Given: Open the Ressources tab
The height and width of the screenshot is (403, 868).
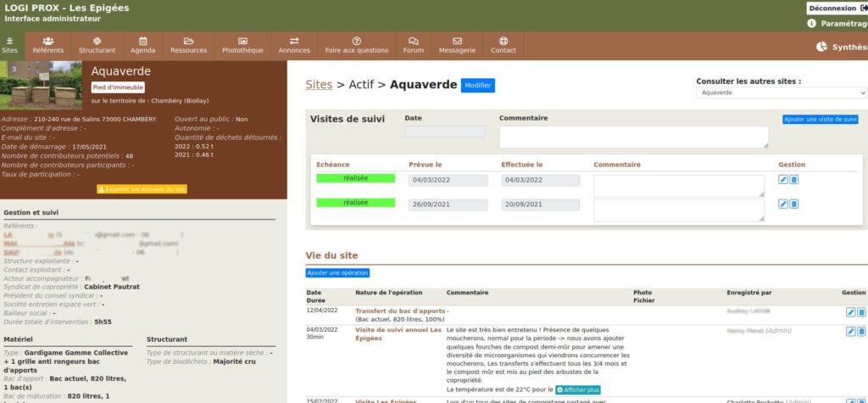Looking at the screenshot, I should (x=188, y=45).
